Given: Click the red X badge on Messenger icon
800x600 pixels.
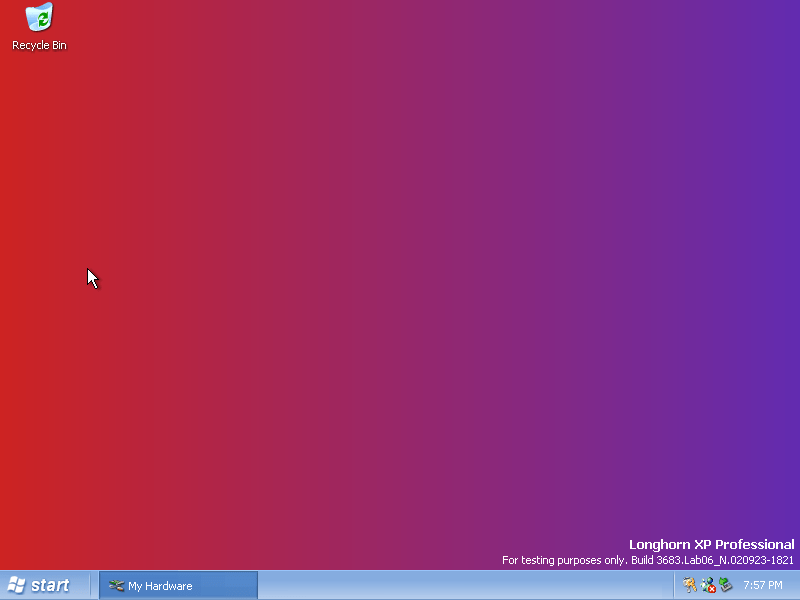Looking at the screenshot, I should point(711,589).
